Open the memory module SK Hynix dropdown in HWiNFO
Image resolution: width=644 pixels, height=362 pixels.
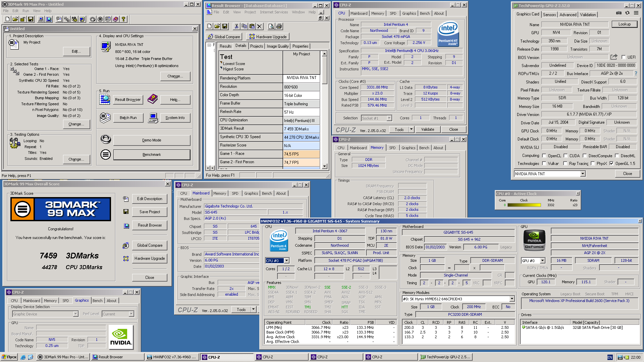512,299
